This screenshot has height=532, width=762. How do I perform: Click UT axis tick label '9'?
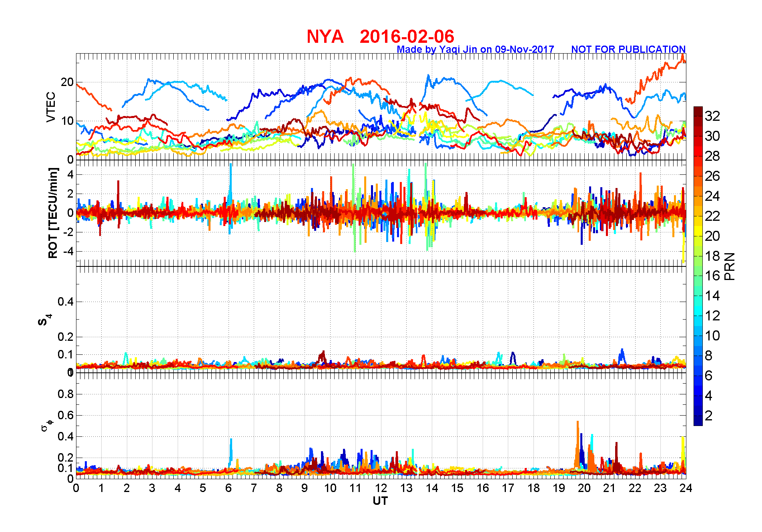[x=305, y=488]
